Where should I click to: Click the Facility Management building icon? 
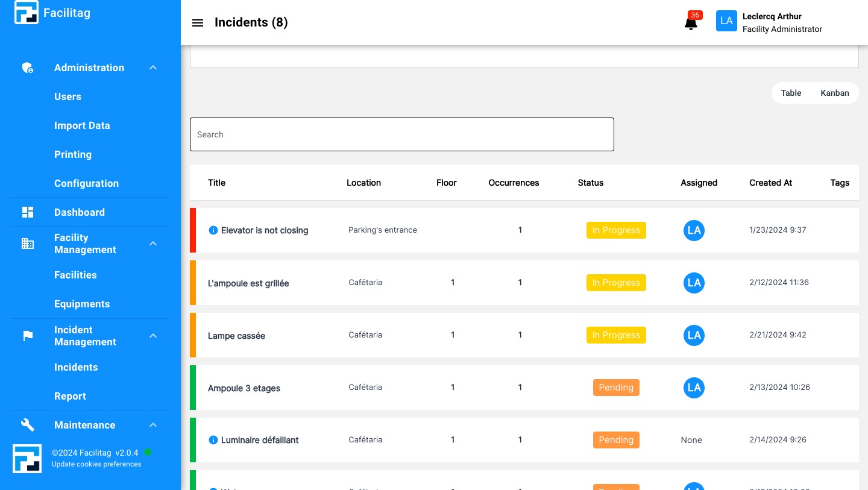pos(28,243)
